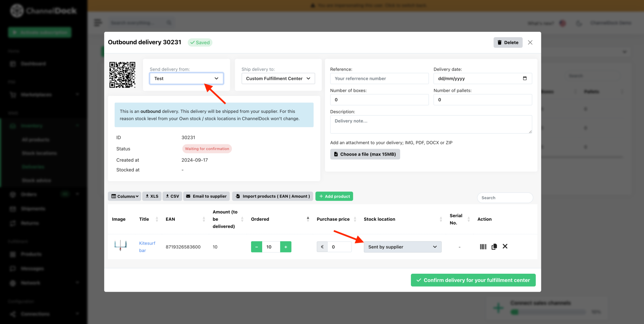The width and height of the screenshot is (644, 324).
Task: Download the XLS export
Action: click(x=152, y=196)
